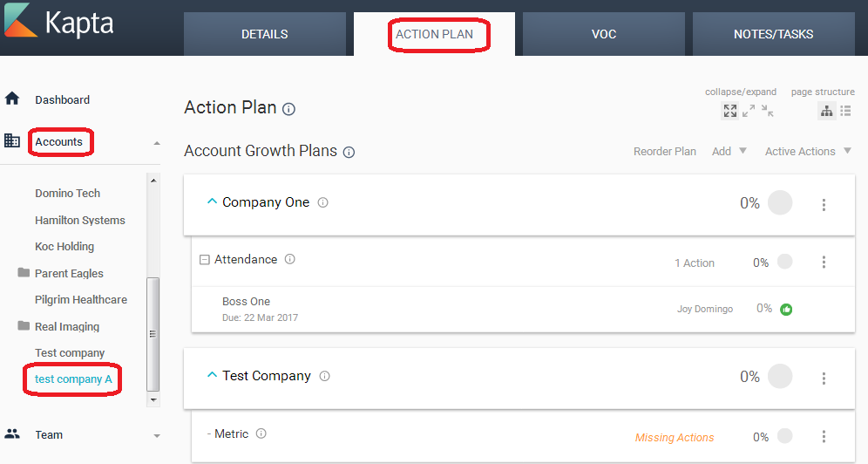Switch to hierarchy page structure view
The image size is (868, 464).
[x=826, y=111]
